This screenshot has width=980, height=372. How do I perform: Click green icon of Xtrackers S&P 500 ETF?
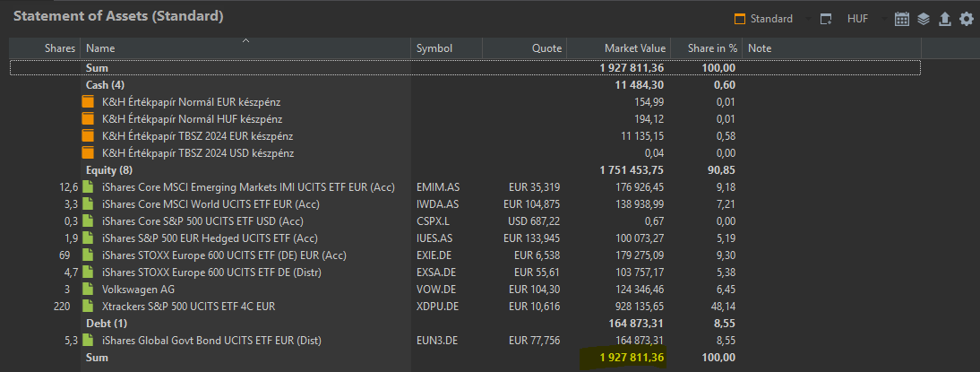click(x=88, y=307)
